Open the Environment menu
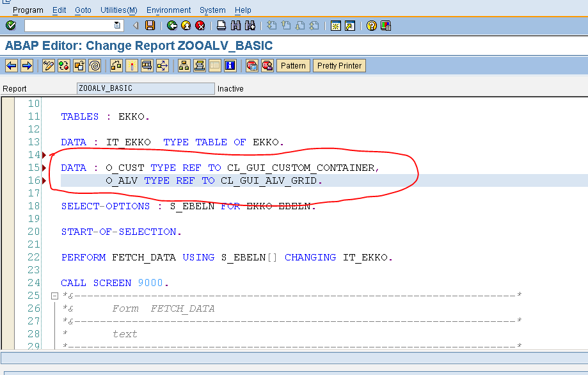Screen dimensions: 588x375 168,10
